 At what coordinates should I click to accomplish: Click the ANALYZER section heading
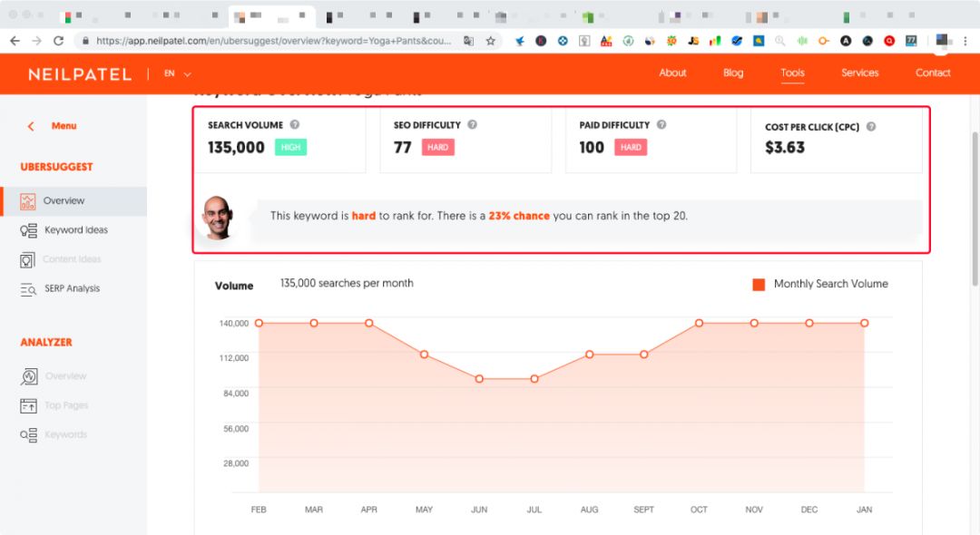[46, 342]
